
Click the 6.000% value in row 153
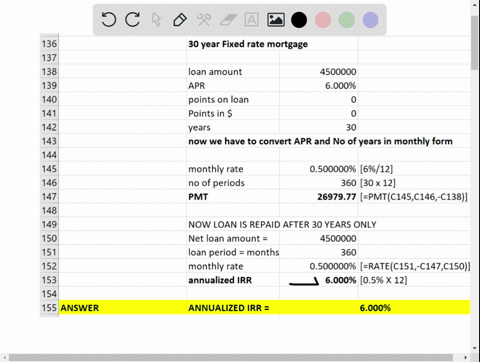tap(340, 280)
